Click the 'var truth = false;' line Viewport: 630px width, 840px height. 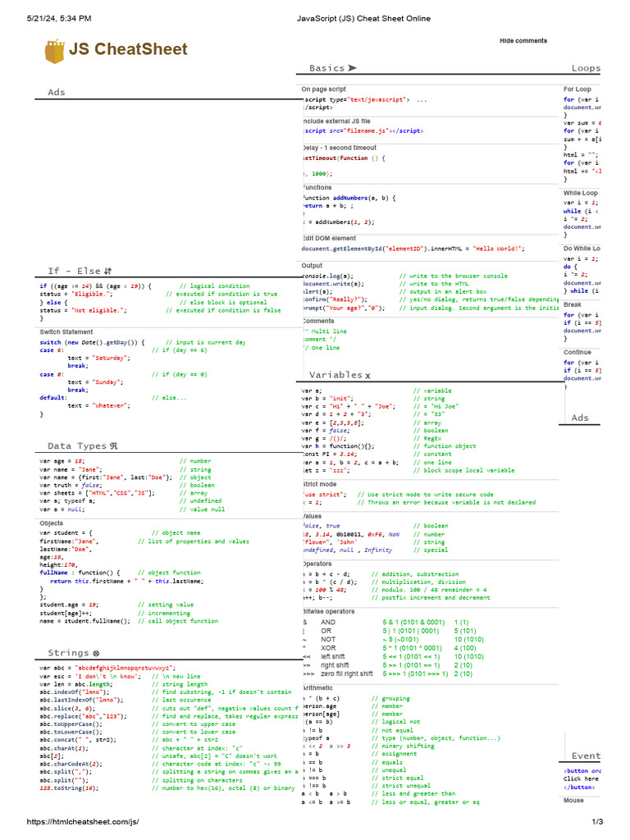pyautogui.click(x=71, y=486)
